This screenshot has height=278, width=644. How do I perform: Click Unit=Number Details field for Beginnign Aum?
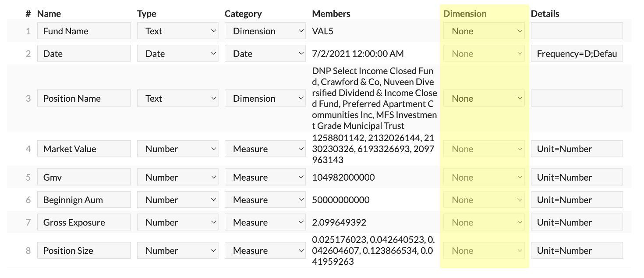(x=577, y=200)
